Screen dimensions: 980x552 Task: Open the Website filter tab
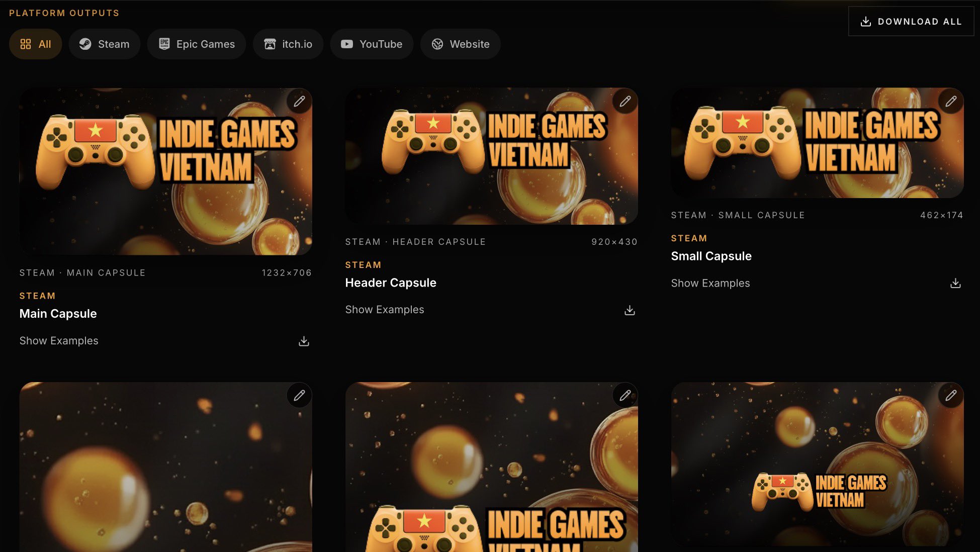461,44
